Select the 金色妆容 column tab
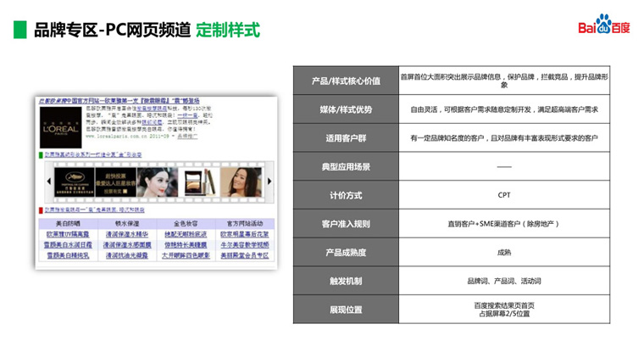The height and width of the screenshot is (363, 644). pos(186,224)
